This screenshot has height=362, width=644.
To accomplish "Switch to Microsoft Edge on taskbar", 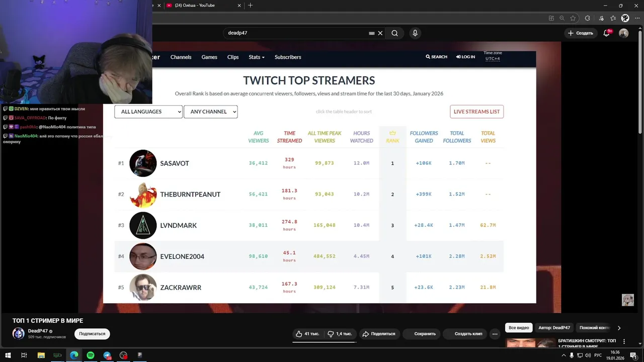I will [74, 355].
